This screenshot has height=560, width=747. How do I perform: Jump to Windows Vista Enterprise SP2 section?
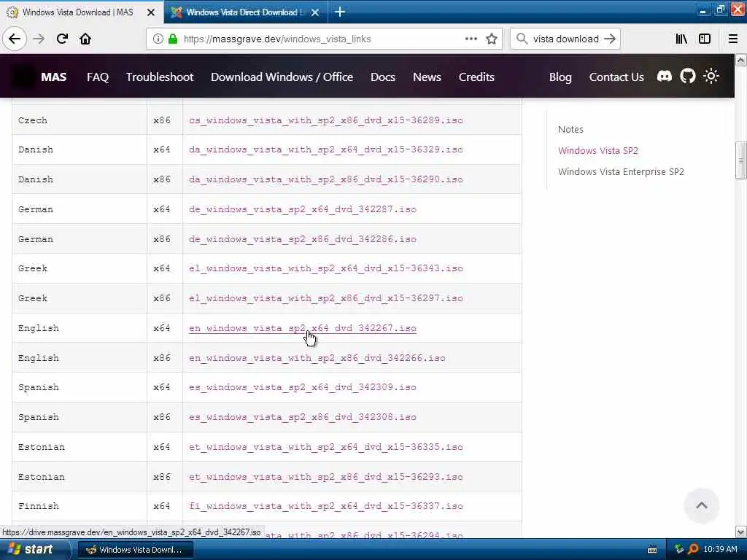coord(621,171)
